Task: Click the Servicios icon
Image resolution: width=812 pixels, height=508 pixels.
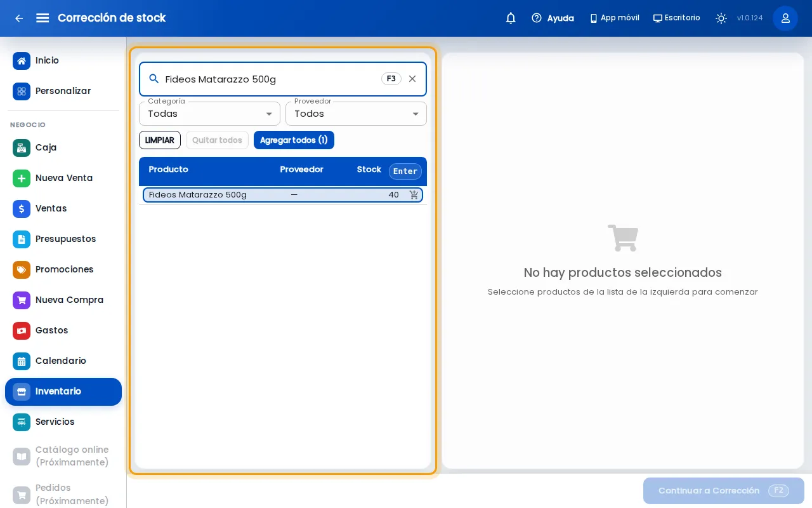Action: (22, 422)
